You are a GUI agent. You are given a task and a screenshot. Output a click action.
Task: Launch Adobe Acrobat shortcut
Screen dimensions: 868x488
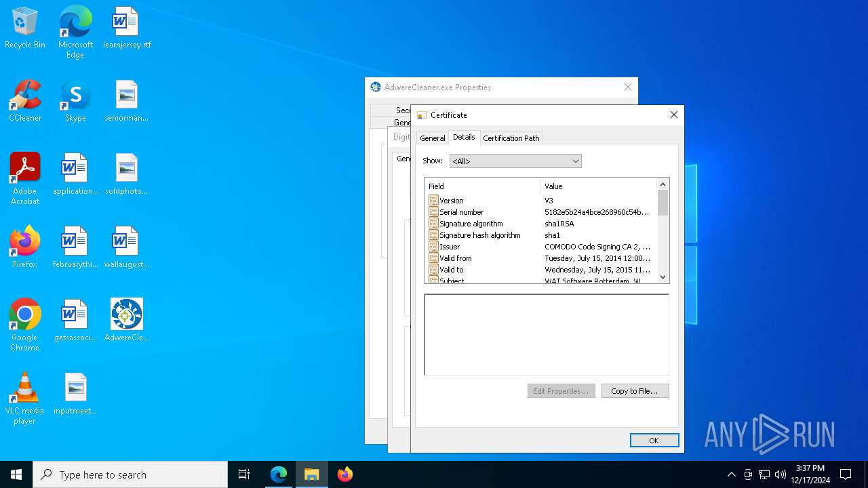point(25,179)
